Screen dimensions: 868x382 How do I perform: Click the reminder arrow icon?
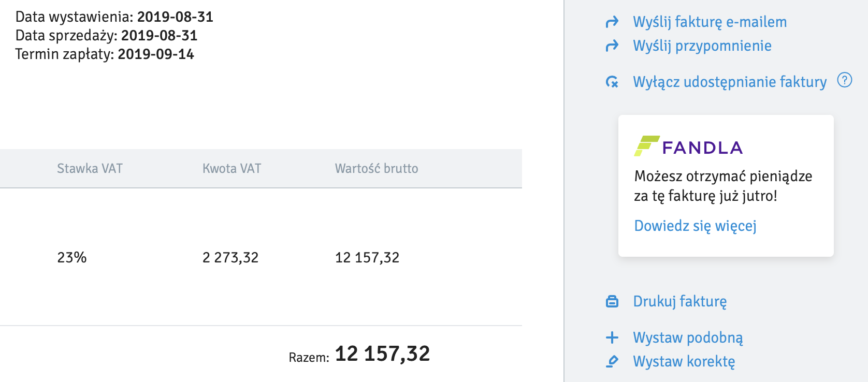click(x=612, y=46)
